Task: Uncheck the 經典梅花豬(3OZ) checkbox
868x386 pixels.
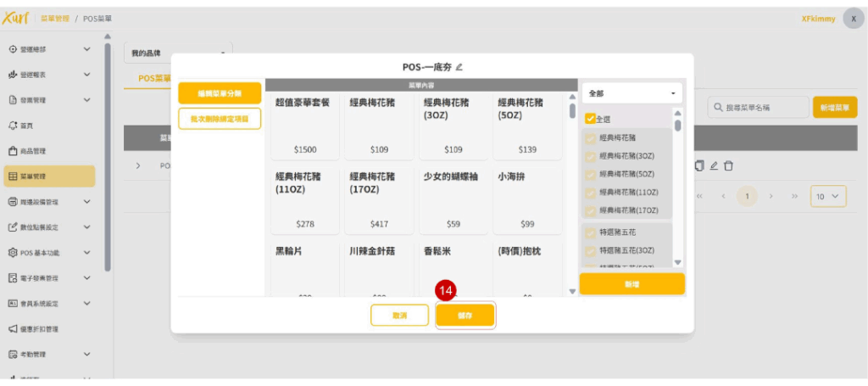Action: [x=591, y=155]
